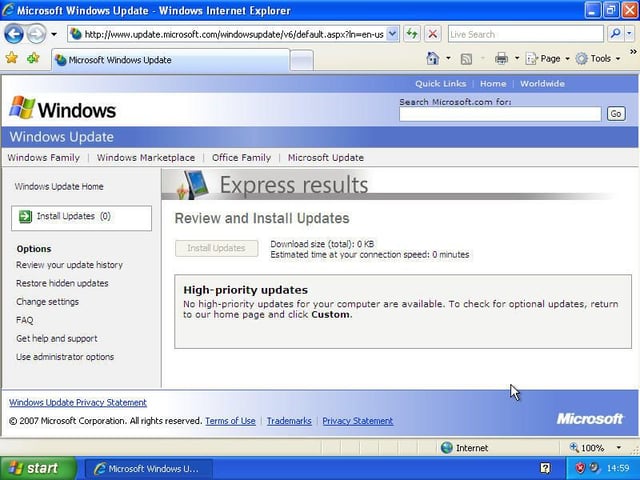
Task: Select Microsoft Windows Update taskbar button
Action: pyautogui.click(x=149, y=469)
